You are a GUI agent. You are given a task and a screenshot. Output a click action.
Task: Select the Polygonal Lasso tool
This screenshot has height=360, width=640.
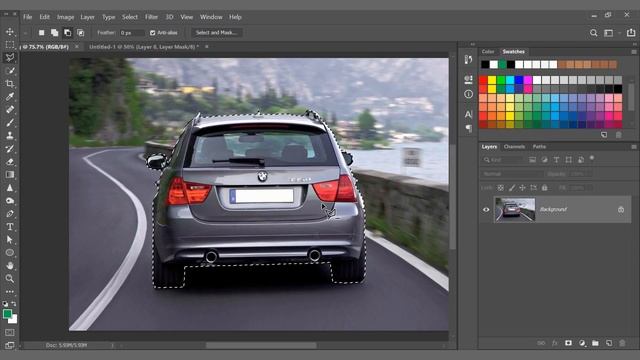point(10,57)
